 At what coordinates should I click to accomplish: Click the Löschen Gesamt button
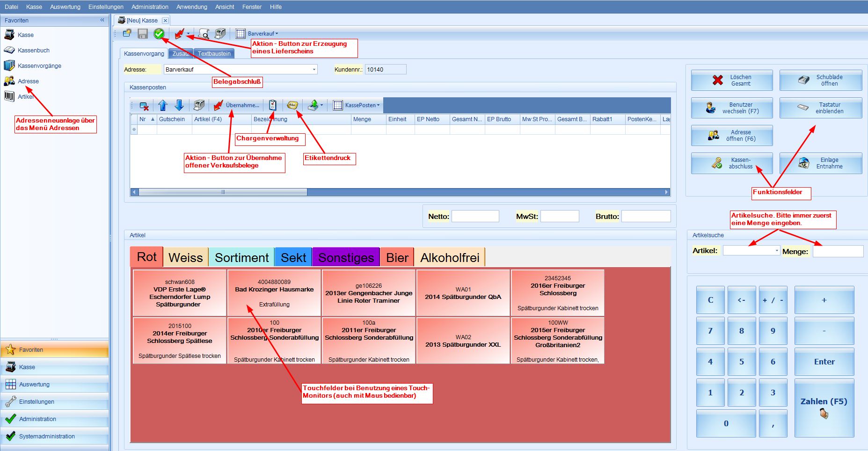(732, 80)
